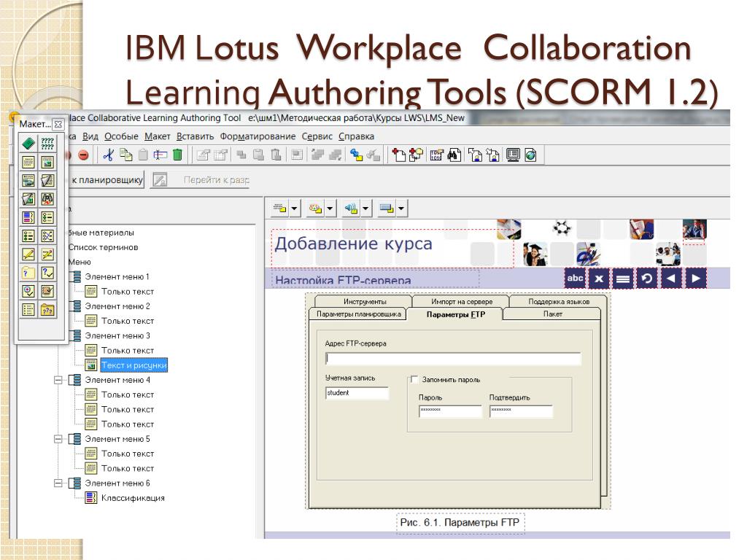Viewport: 747px width, 560px height.
Task: Cut selection with the scissors icon
Action: [x=108, y=155]
